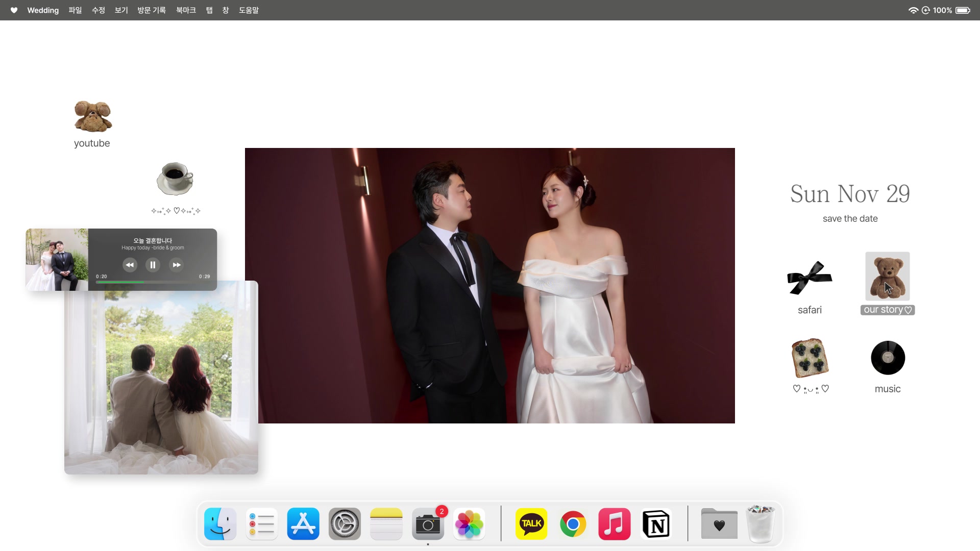Open the music vinyl record icon

click(x=888, y=358)
